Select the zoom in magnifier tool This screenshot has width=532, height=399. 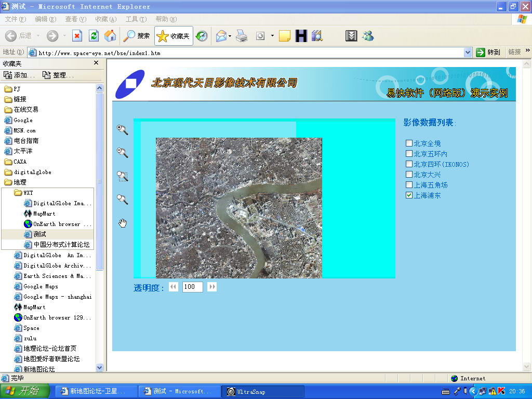click(x=122, y=129)
